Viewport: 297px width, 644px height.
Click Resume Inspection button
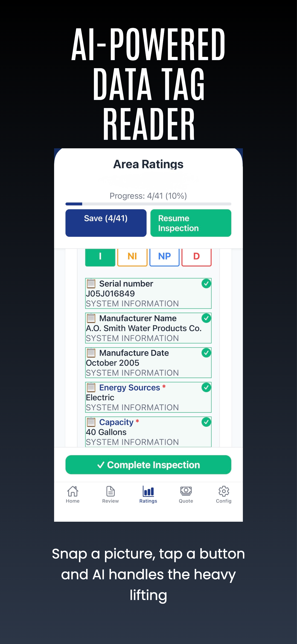pos(191,223)
